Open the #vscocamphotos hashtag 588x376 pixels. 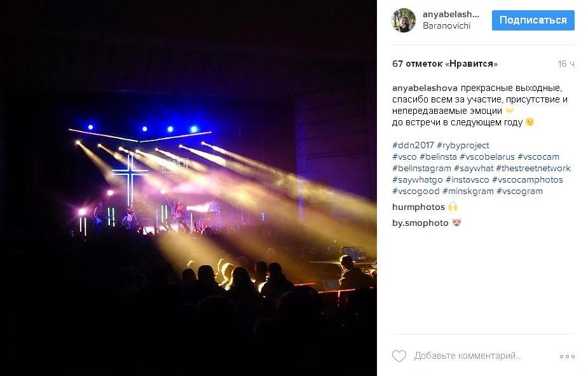tap(527, 180)
